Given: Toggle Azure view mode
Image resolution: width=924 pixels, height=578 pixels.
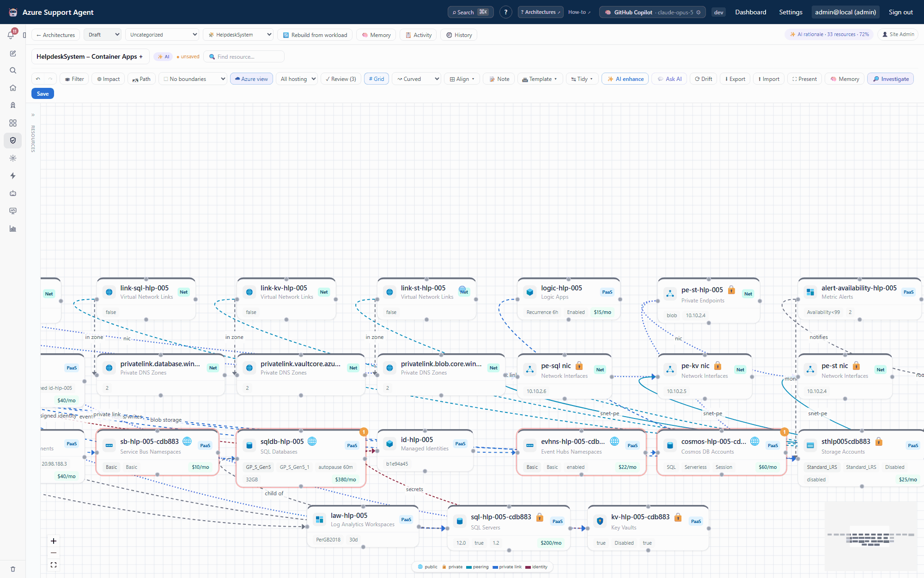Looking at the screenshot, I should pyautogui.click(x=251, y=79).
